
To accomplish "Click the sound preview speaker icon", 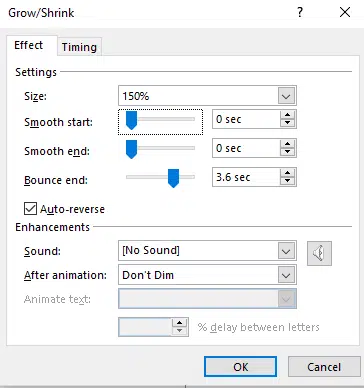I will click(319, 253).
